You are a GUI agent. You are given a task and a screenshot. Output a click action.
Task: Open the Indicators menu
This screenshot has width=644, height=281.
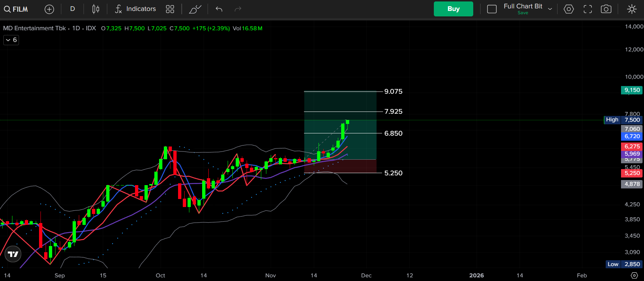[x=135, y=9]
